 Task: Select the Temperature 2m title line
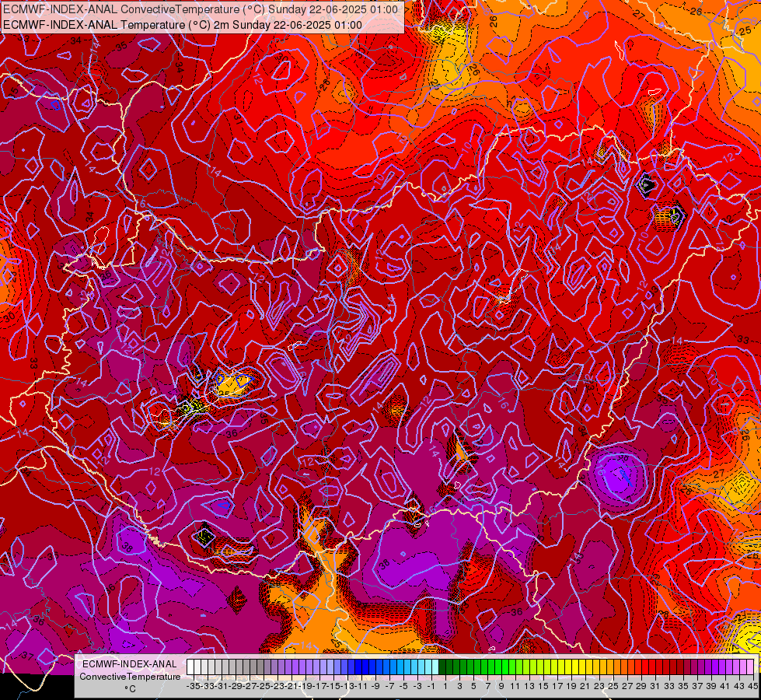183,25
